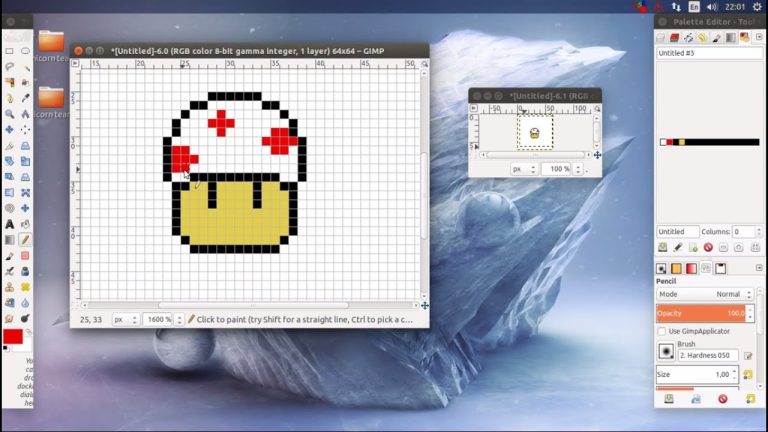The image size is (768, 432).
Task: Select the Pencil tool in toolbox
Action: pos(25,240)
